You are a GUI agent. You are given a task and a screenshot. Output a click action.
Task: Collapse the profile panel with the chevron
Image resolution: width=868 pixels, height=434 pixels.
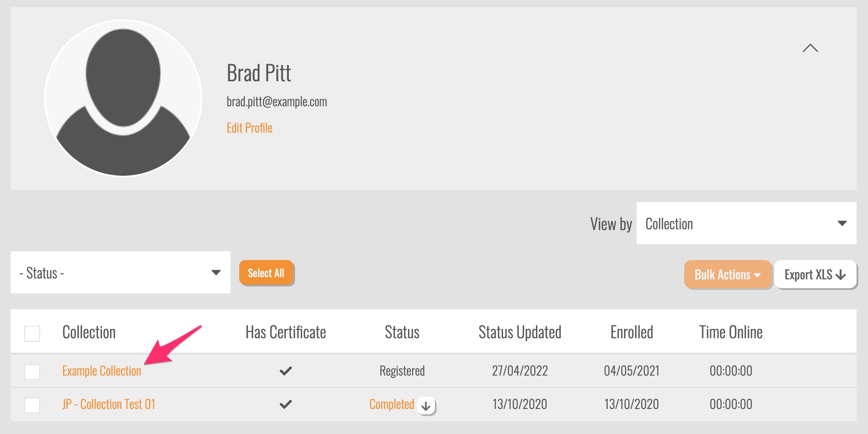[810, 48]
